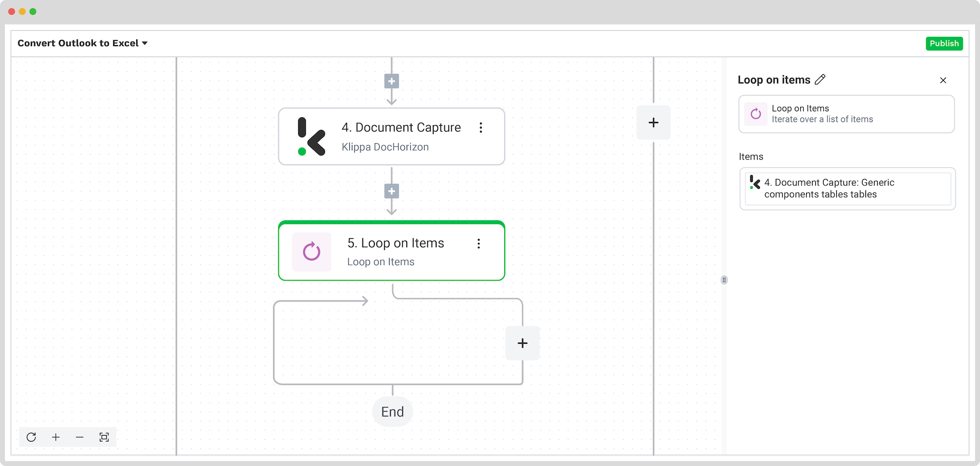
Task: Zoom out of the flow canvas
Action: tap(80, 437)
